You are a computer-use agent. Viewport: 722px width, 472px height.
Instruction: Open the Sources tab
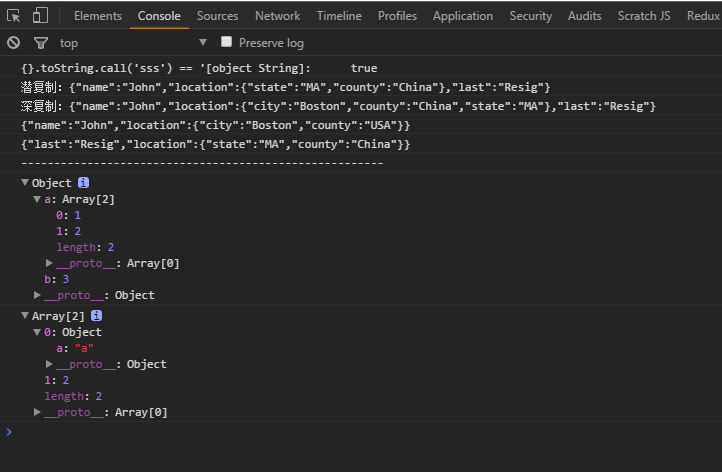[x=217, y=15]
